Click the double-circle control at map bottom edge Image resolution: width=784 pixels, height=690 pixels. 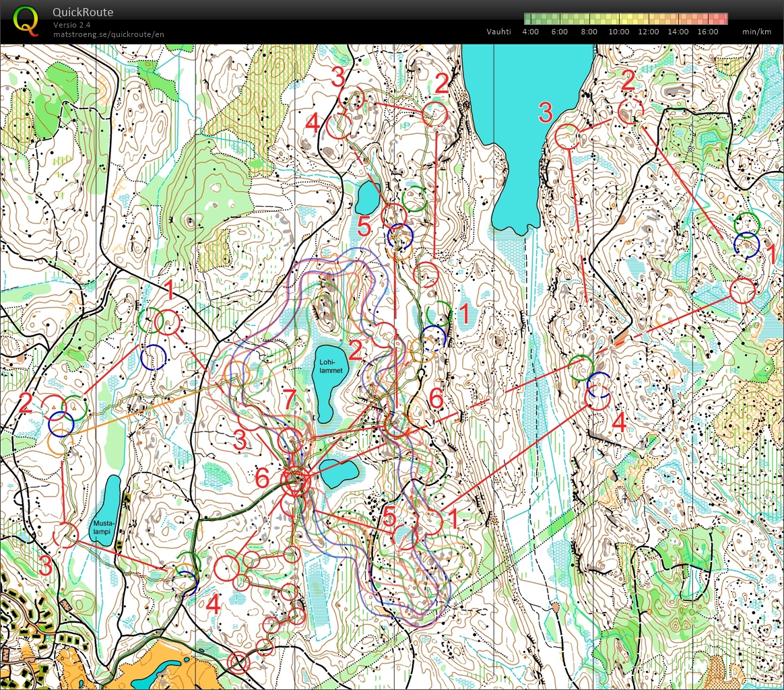[238, 663]
